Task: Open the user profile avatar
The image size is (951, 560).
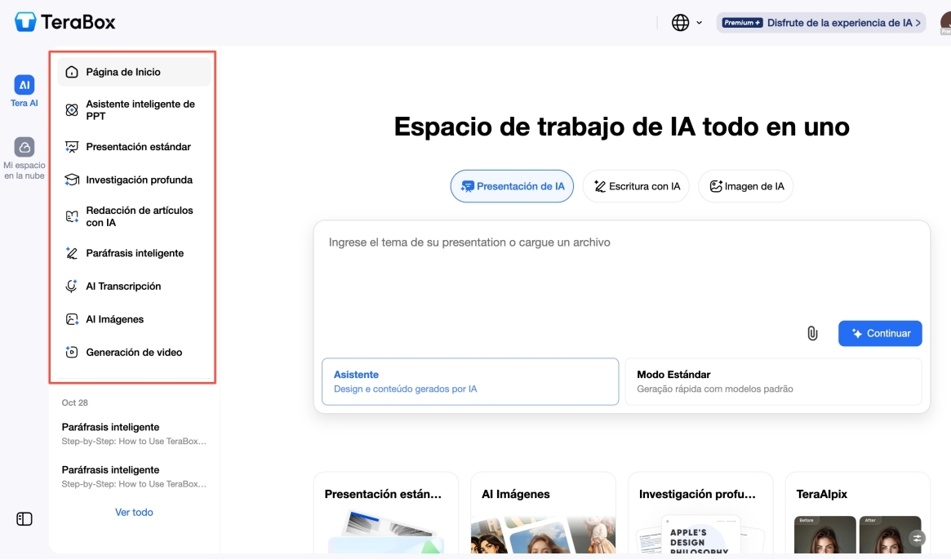Action: (x=945, y=23)
